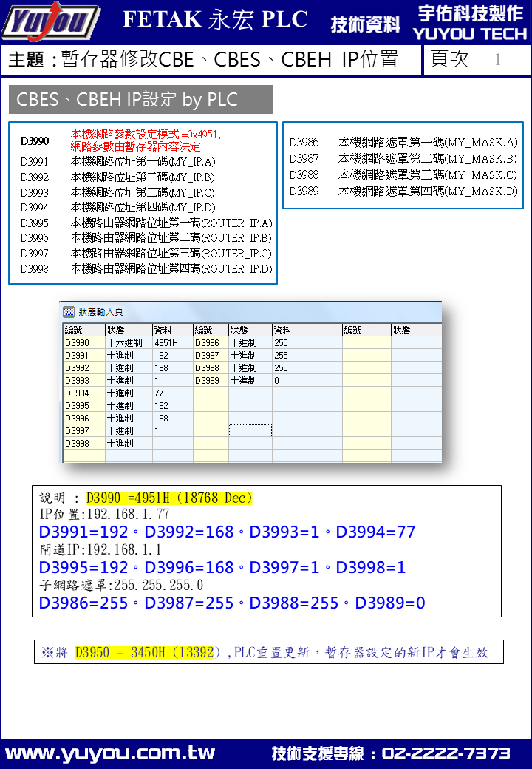Click the 編號 column header above D3986
Viewport: 532px width, 769px height.
tap(211, 330)
